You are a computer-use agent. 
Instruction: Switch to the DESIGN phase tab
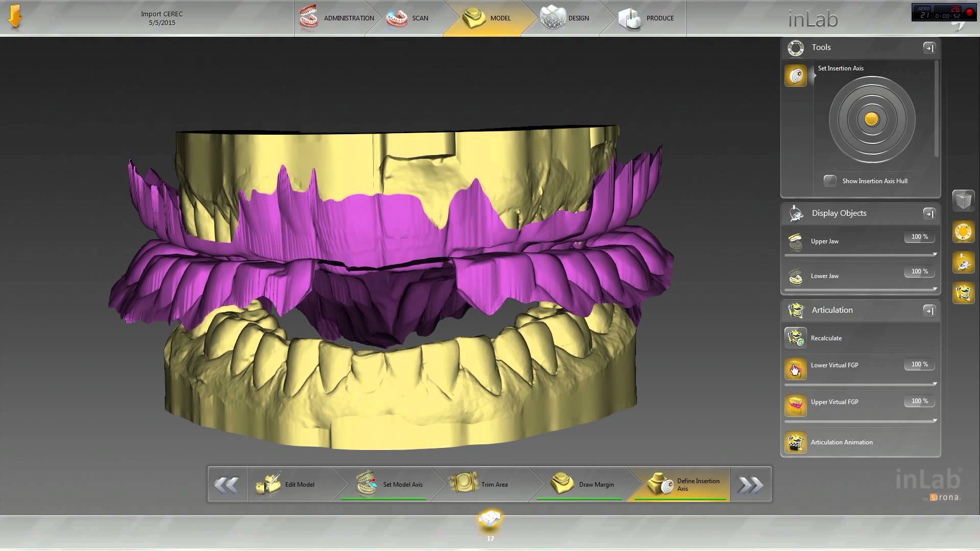point(566,18)
